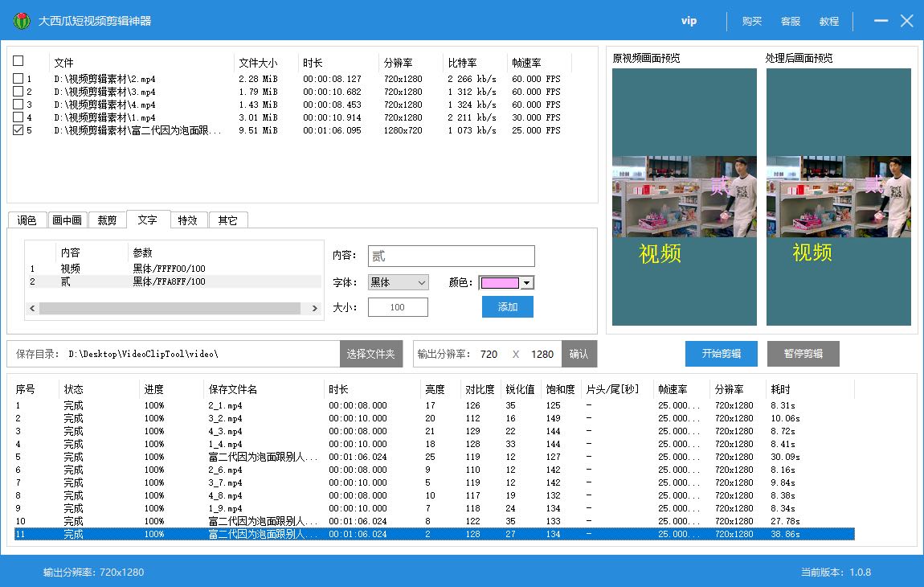924x587 pixels.
Task: Open the 其它 tab
Action: coord(228,220)
